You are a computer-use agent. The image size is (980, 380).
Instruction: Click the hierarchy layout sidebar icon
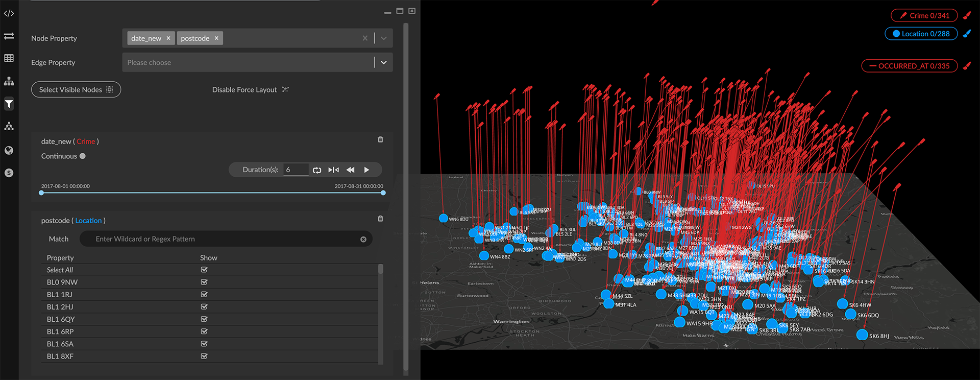(9, 81)
